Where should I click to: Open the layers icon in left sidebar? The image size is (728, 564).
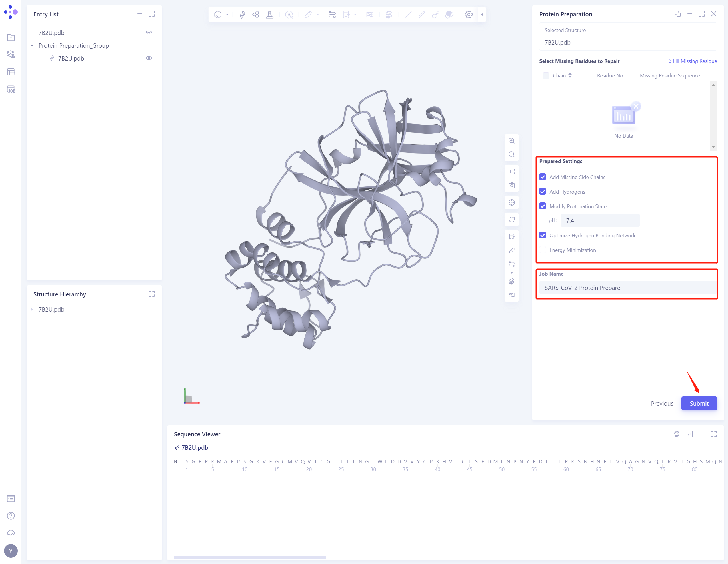click(x=11, y=54)
